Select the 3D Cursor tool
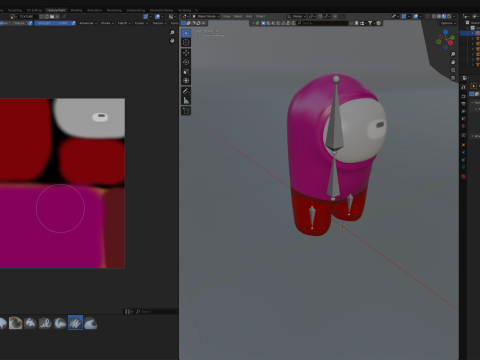 pyautogui.click(x=186, y=42)
